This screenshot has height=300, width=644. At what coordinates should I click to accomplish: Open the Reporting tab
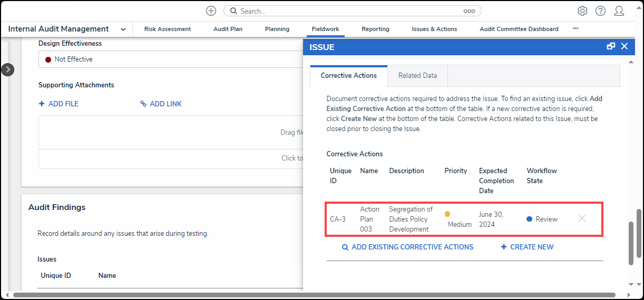coord(375,29)
